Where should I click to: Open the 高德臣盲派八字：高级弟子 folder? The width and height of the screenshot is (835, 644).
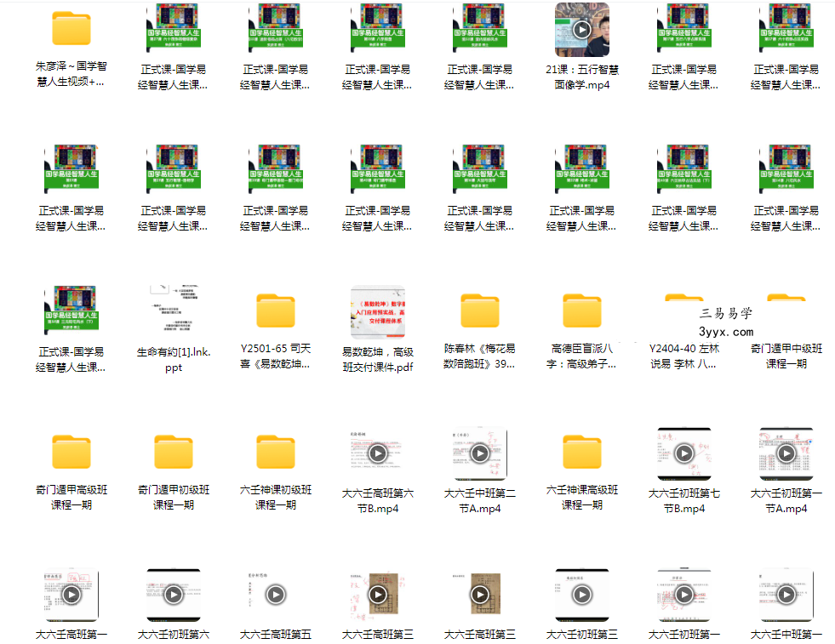(x=582, y=311)
